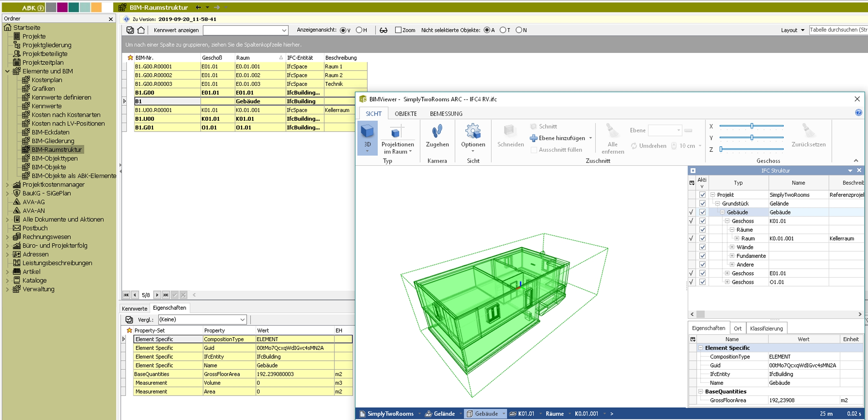Image resolution: width=868 pixels, height=420 pixels.
Task: Click K01.01 in the breadcrumb bar
Action: point(526,413)
